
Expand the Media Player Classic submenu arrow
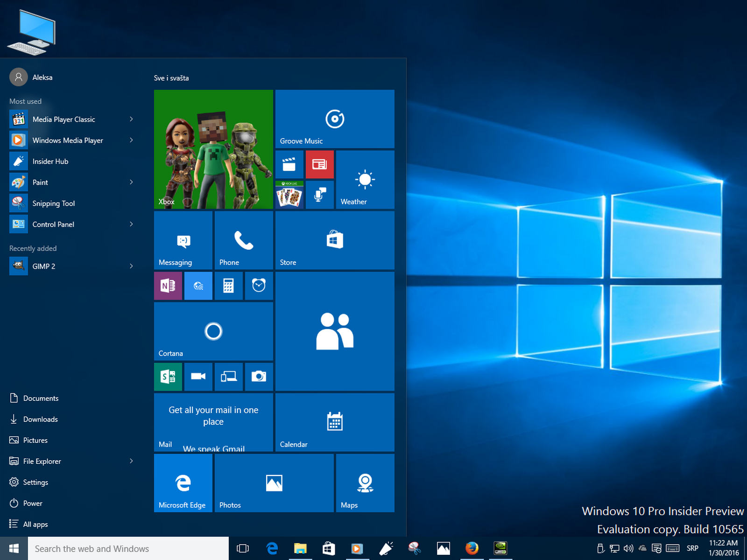[131, 119]
